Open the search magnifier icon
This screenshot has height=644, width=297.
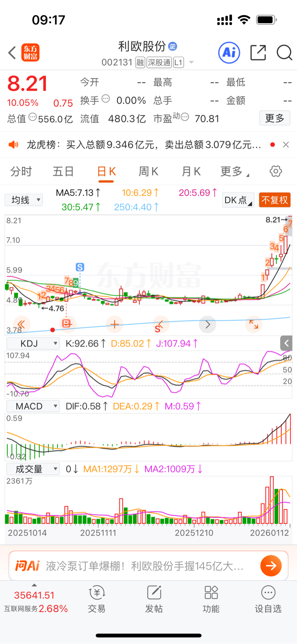click(x=284, y=53)
